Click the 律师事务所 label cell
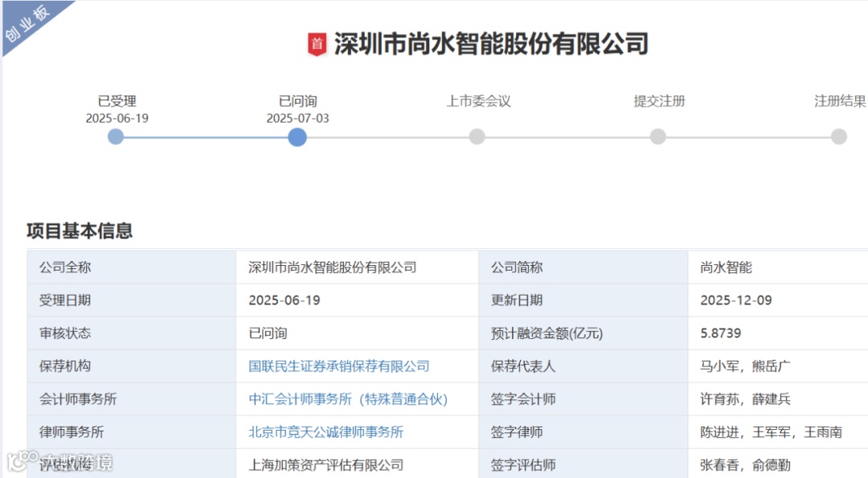868x478 pixels. [x=132, y=432]
